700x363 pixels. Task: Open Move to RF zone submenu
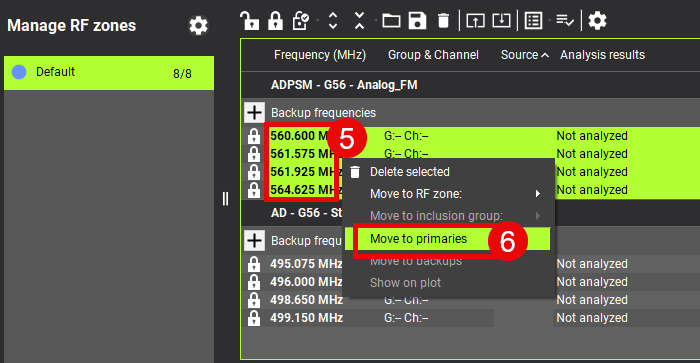449,194
